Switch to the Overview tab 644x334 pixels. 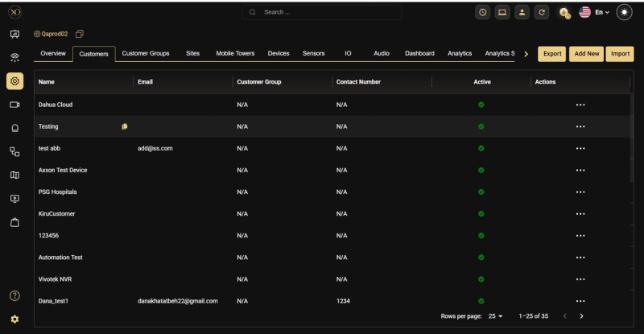point(53,53)
